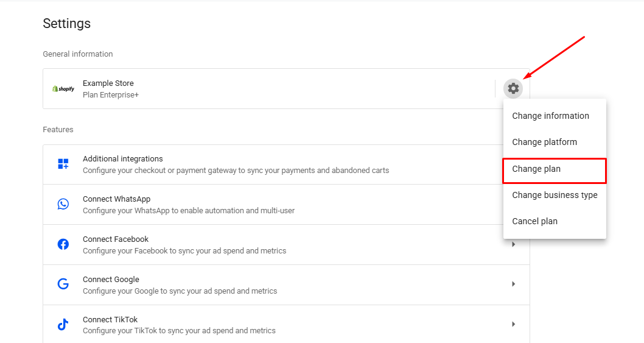Click the TikTok logo icon

63,325
